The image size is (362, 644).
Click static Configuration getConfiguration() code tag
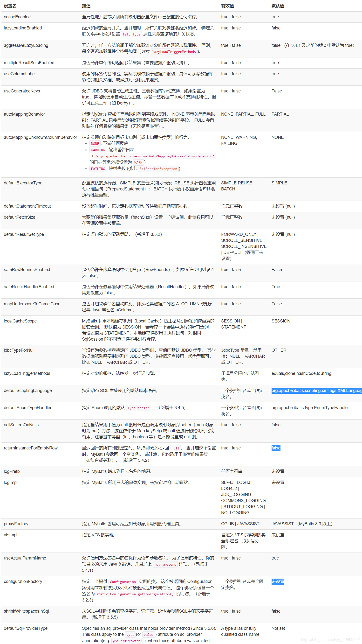[135, 594]
